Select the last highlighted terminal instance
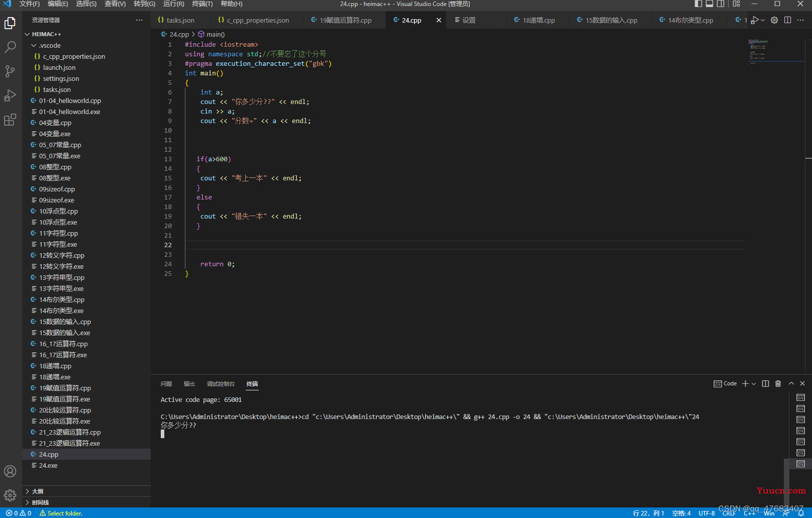Image resolution: width=812 pixels, height=518 pixels. tap(800, 464)
